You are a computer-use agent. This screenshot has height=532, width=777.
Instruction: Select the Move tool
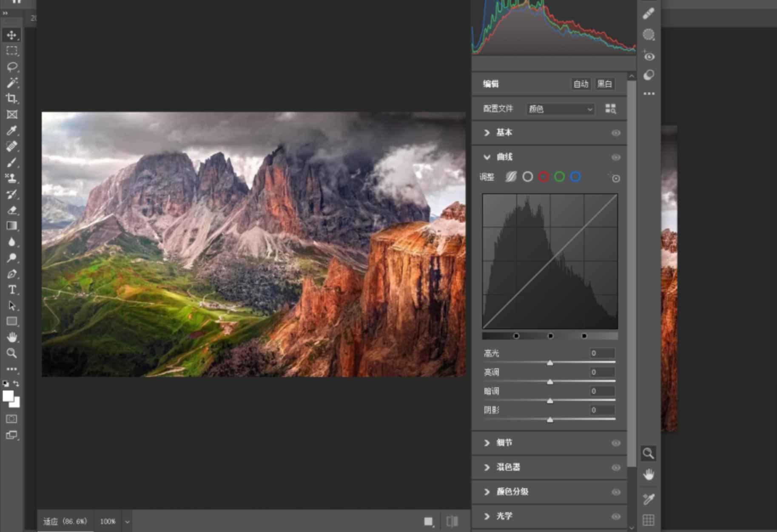[11, 35]
